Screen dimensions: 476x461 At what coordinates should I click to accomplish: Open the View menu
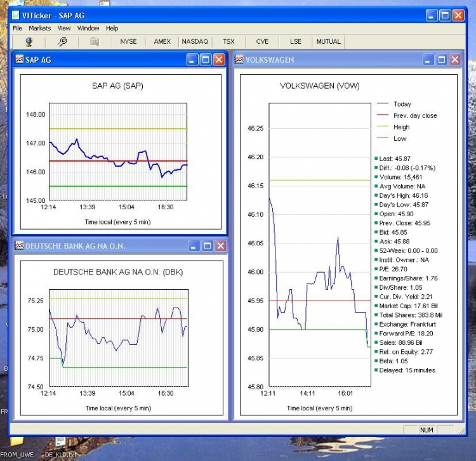pyautogui.click(x=64, y=29)
